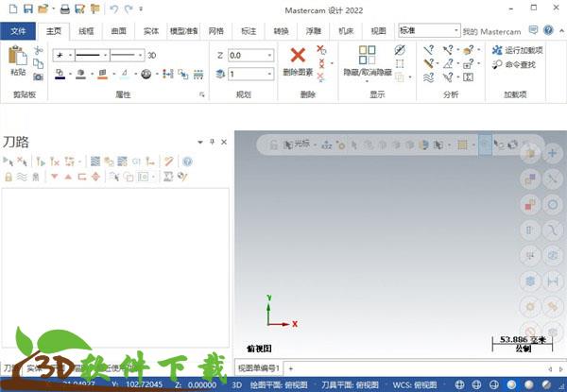
Task: Click the surface color swatch (red underline)
Action: click(x=103, y=74)
